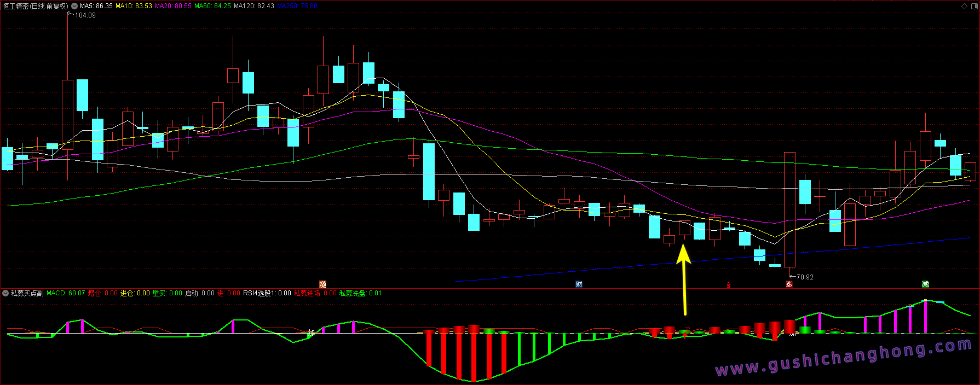Expand the main chart indicator dropdown
980x385 pixels.
pyautogui.click(x=74, y=6)
